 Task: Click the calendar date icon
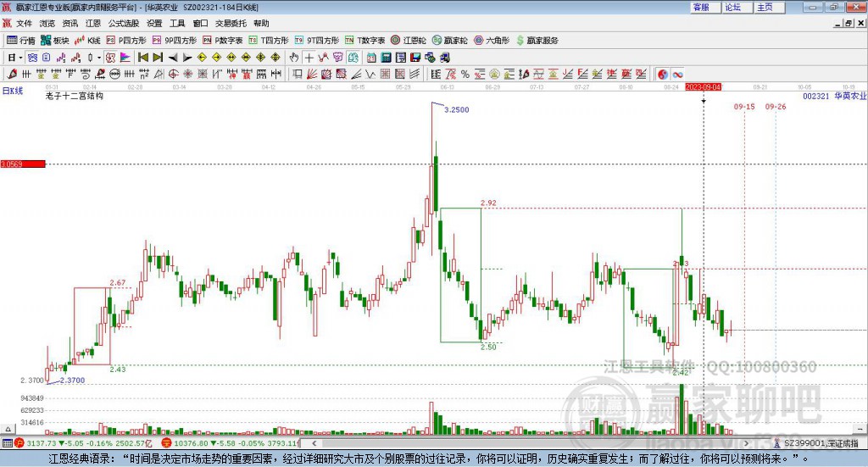coord(371,57)
